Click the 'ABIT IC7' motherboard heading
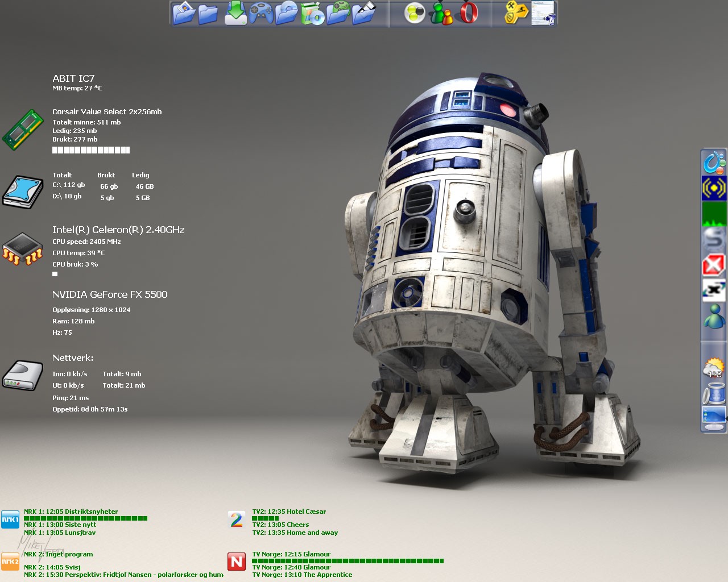Image resolution: width=728 pixels, height=582 pixels. tap(73, 78)
